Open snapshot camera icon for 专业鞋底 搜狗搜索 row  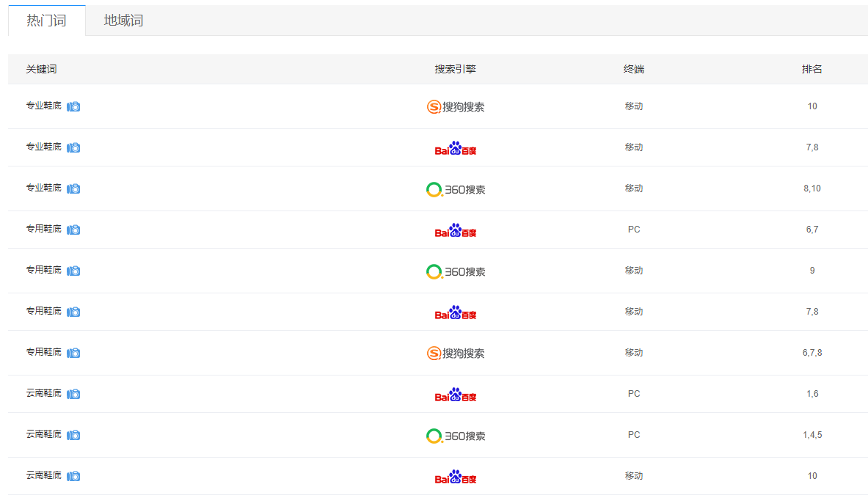73,106
